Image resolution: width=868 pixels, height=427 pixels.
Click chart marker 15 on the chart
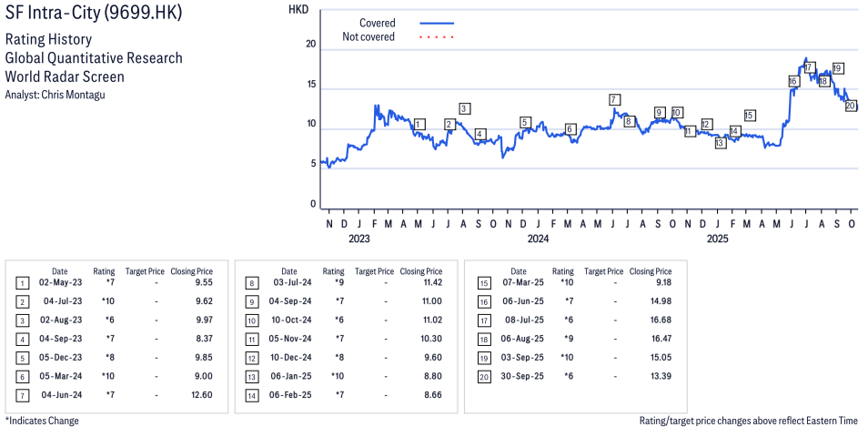749,116
